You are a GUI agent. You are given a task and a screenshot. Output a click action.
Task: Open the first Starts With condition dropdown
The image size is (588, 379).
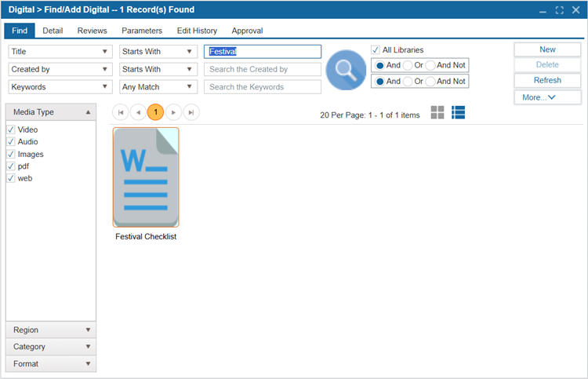pos(158,52)
